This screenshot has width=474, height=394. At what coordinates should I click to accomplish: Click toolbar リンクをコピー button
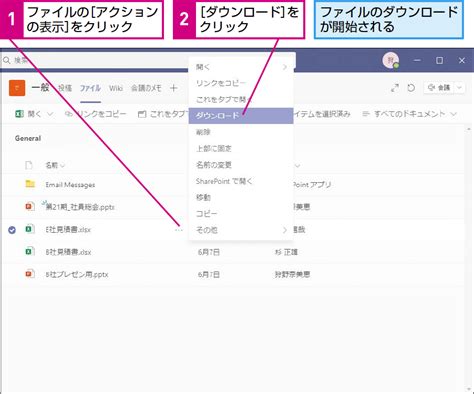[96, 114]
